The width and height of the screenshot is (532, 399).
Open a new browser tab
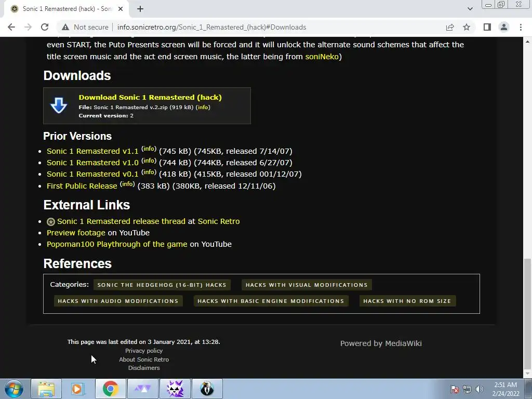click(140, 9)
